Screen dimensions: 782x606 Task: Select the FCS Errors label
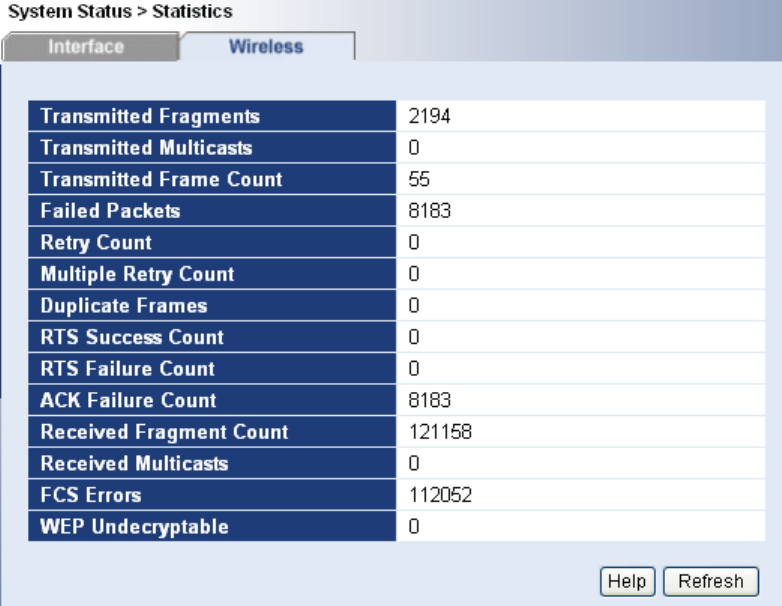[91, 495]
